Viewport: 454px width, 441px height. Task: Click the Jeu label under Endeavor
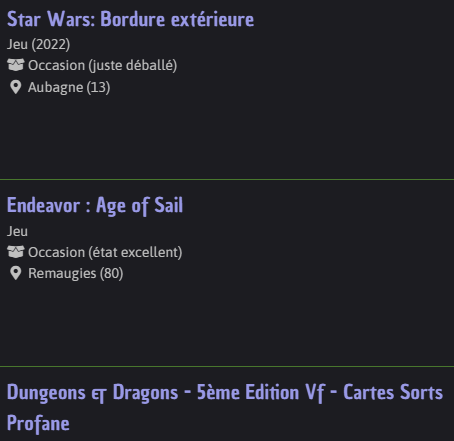click(17, 231)
